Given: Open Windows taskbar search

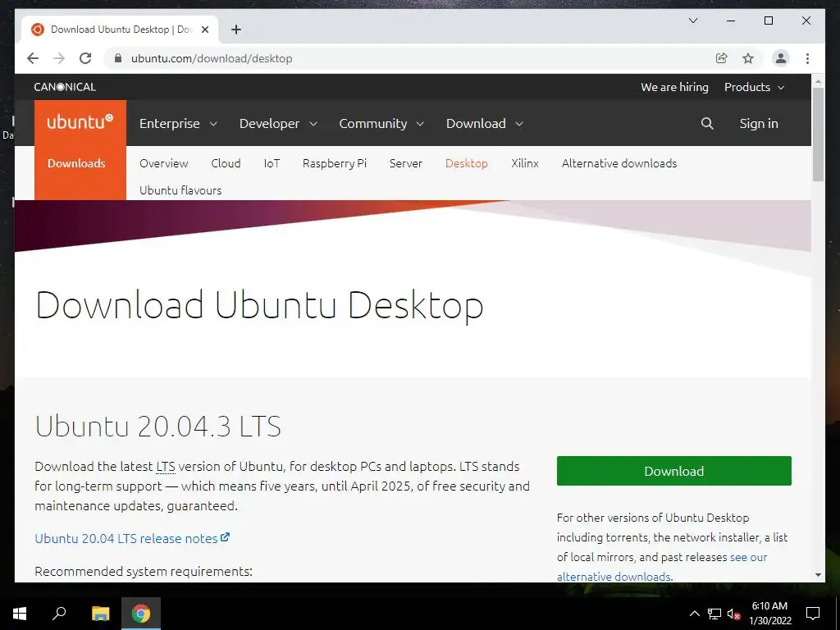Looking at the screenshot, I should pyautogui.click(x=59, y=614).
